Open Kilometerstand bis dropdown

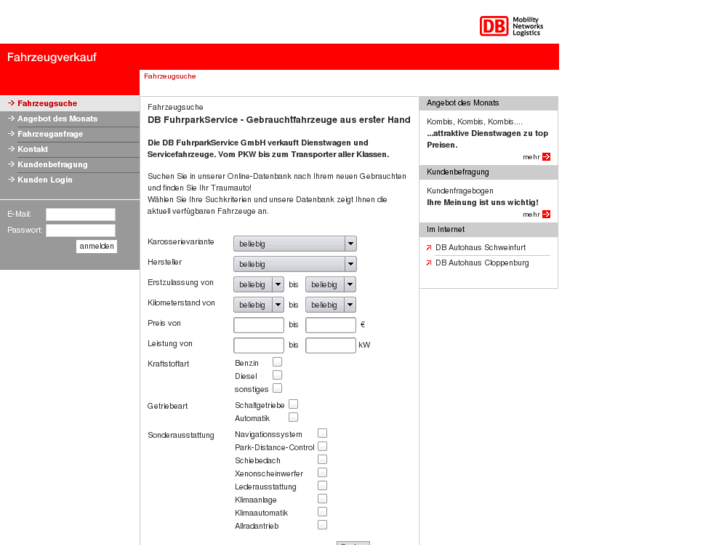coord(331,305)
